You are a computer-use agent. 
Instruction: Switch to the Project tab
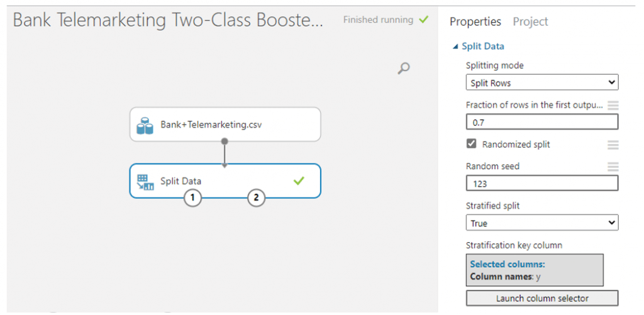pos(530,22)
